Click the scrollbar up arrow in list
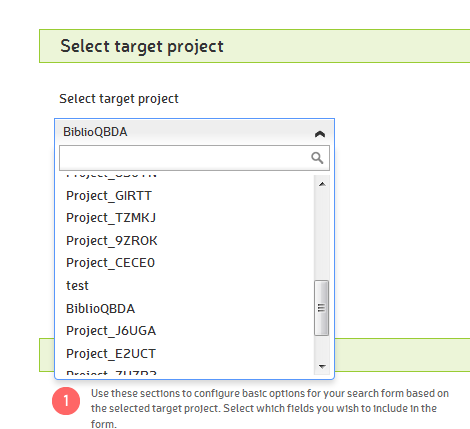 point(322,184)
